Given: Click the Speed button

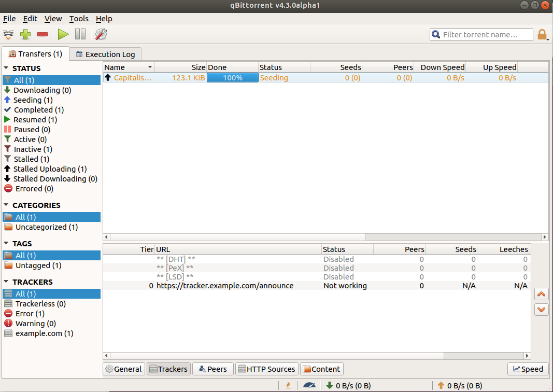Looking at the screenshot, I should tap(528, 369).
